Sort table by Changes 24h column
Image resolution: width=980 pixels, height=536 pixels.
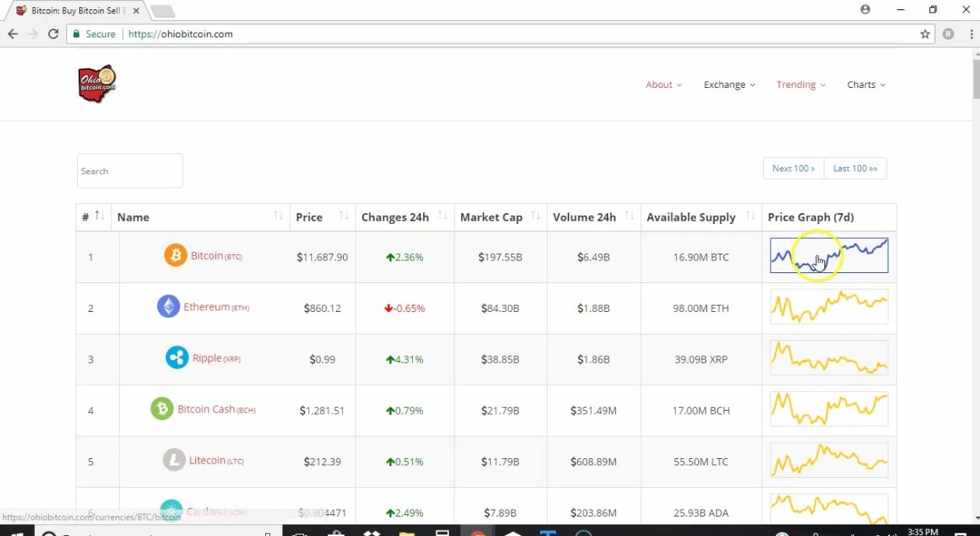pos(442,216)
